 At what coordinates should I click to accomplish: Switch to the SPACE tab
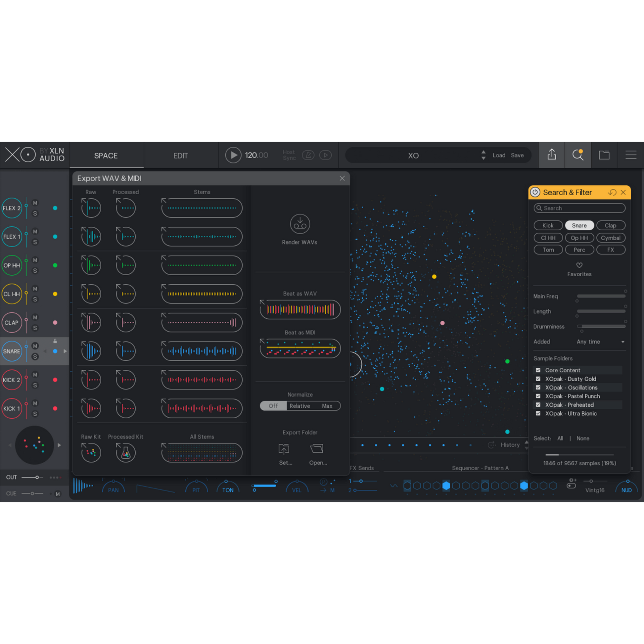(x=106, y=156)
